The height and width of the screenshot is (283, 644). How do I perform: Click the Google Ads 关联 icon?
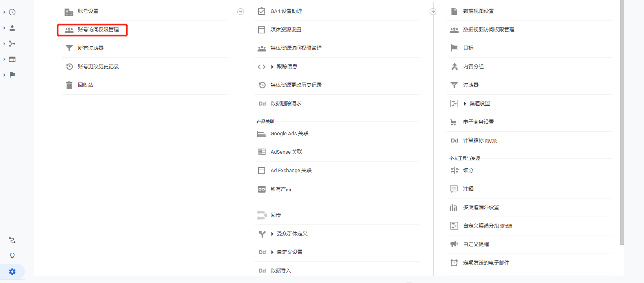click(x=262, y=134)
